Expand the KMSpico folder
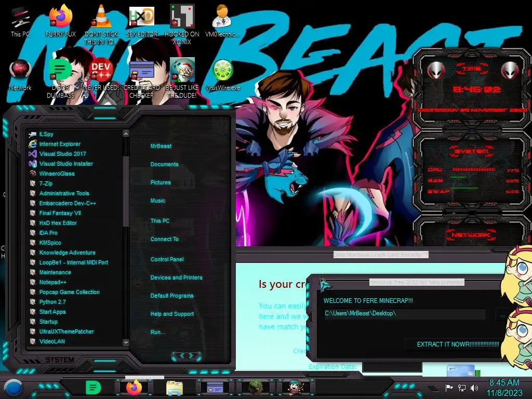The image size is (532, 399). coord(50,243)
